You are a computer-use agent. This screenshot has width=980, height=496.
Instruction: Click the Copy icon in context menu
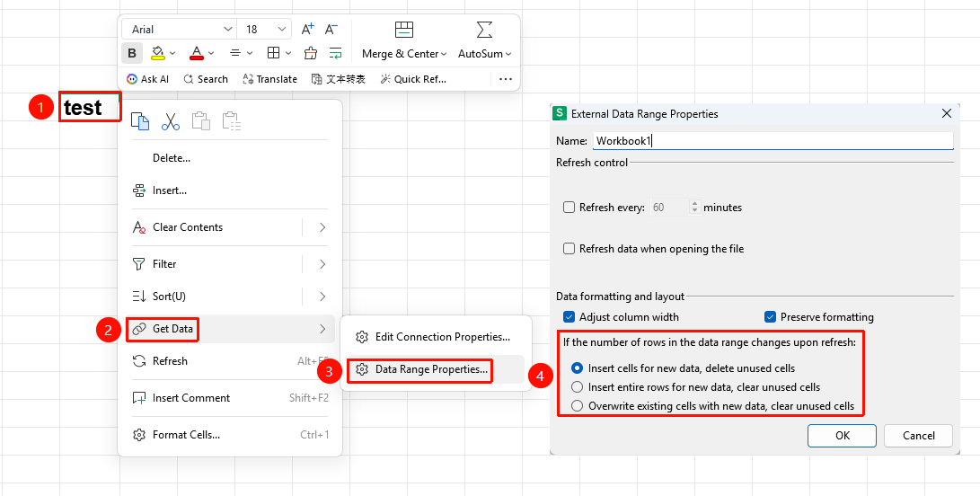140,121
